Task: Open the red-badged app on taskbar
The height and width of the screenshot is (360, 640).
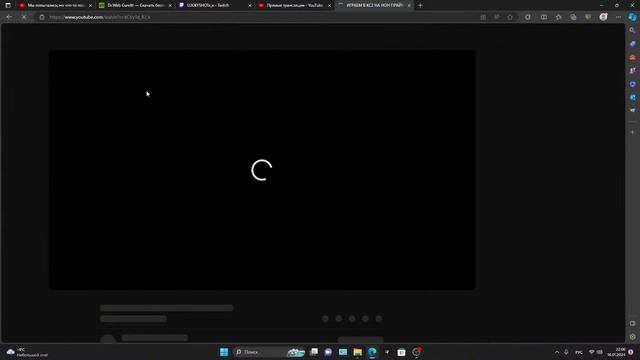Action: (416, 352)
